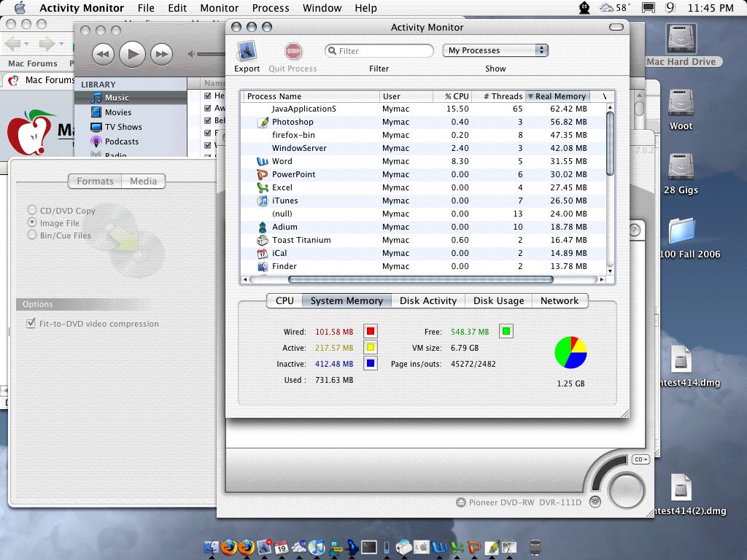The image size is (747, 560).
Task: Select the Adium process icon in list
Action: click(x=263, y=227)
